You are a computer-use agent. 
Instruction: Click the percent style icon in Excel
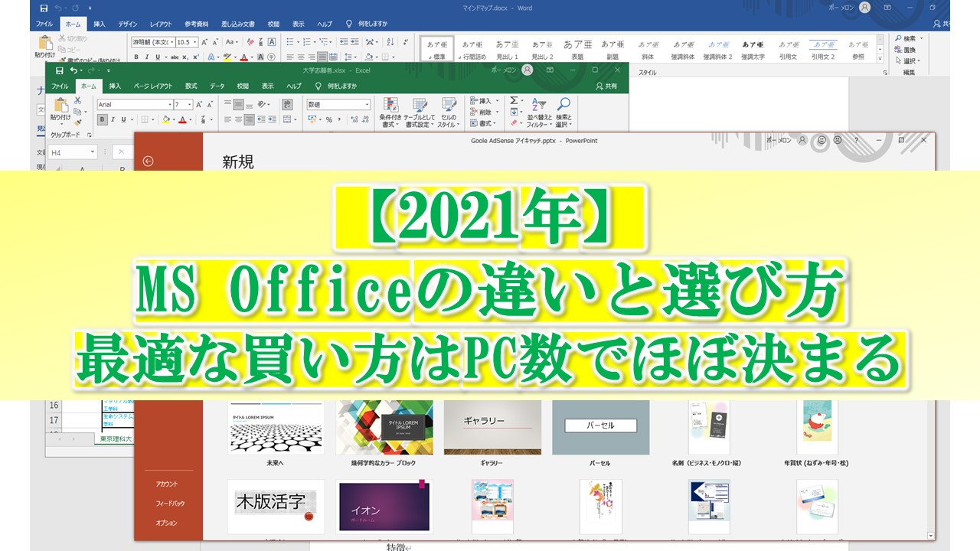click(x=329, y=119)
